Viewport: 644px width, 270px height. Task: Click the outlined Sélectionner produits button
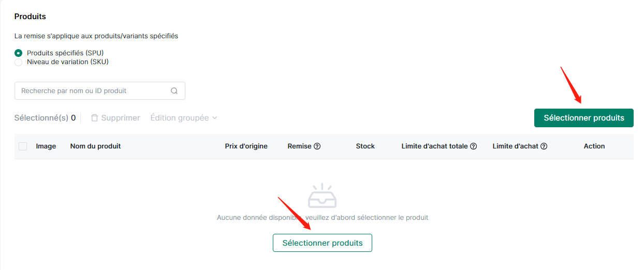(x=323, y=243)
